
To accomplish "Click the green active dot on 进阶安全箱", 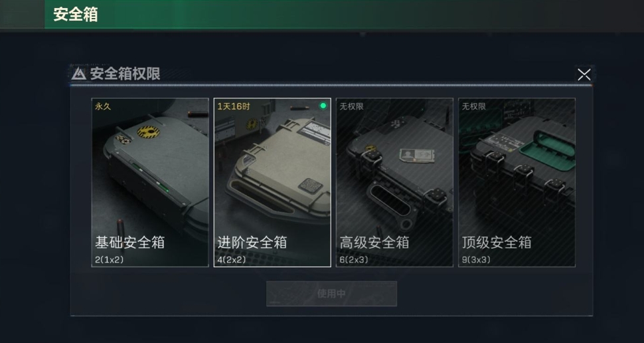I will (323, 106).
